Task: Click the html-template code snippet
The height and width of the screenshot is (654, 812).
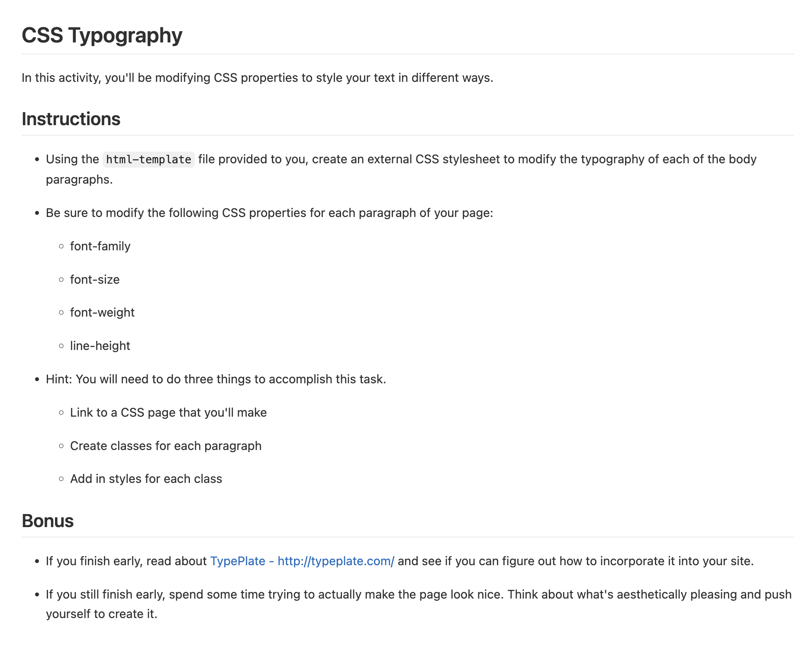Action: (x=148, y=160)
